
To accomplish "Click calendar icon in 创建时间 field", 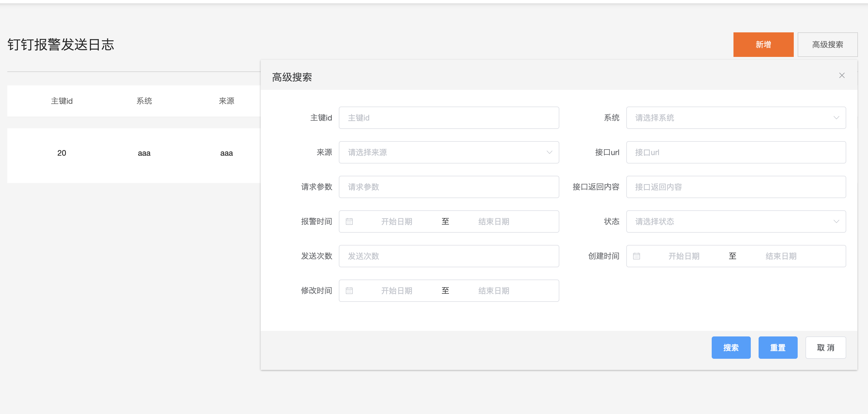I will tap(636, 256).
